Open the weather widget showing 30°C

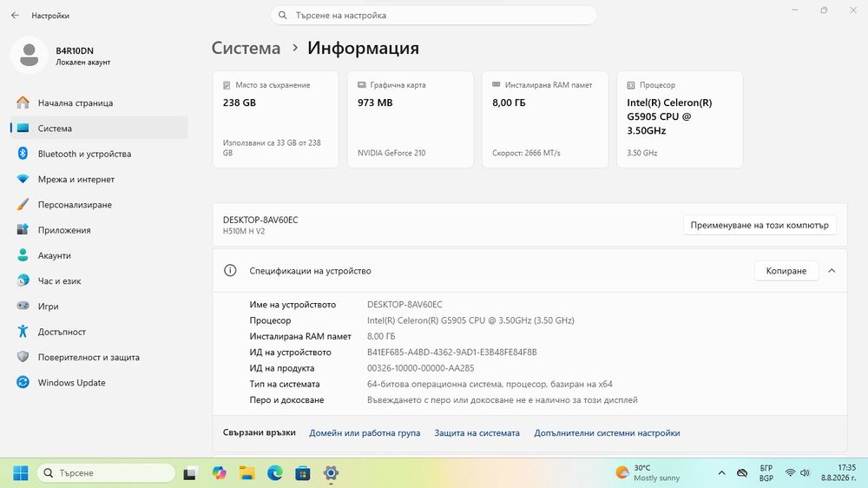[648, 473]
